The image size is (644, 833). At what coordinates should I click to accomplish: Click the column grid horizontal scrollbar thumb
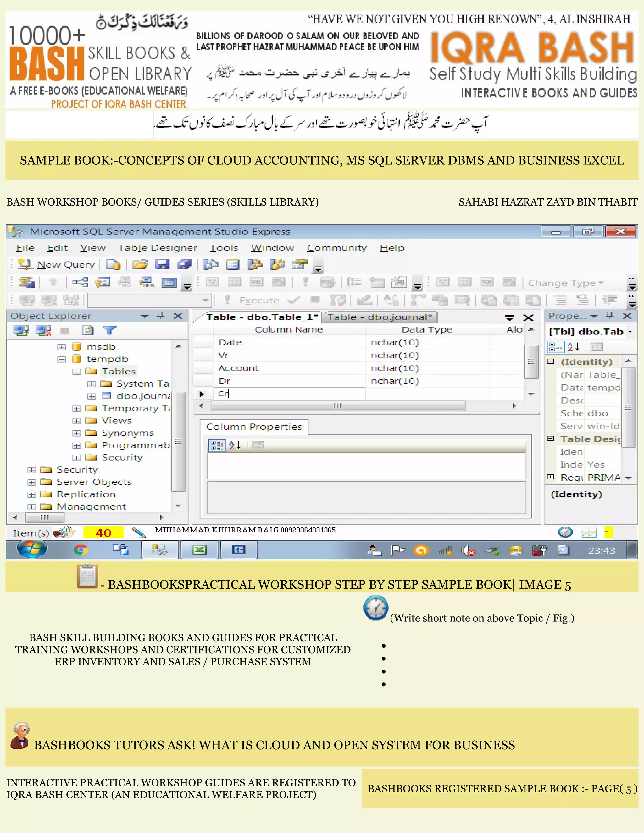point(338,406)
